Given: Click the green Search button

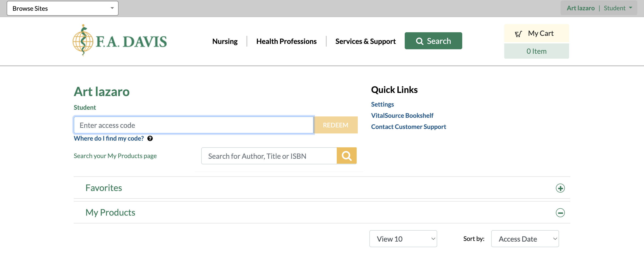Looking at the screenshot, I should pos(433,41).
